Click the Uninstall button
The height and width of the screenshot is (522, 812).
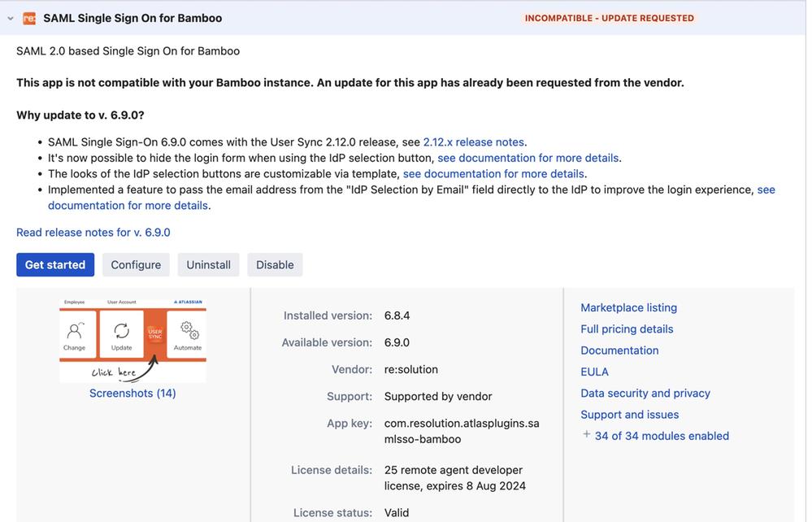click(x=209, y=264)
